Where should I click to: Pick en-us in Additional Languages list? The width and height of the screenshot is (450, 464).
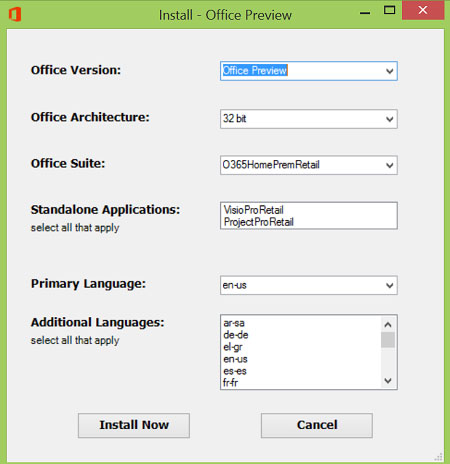[235, 359]
